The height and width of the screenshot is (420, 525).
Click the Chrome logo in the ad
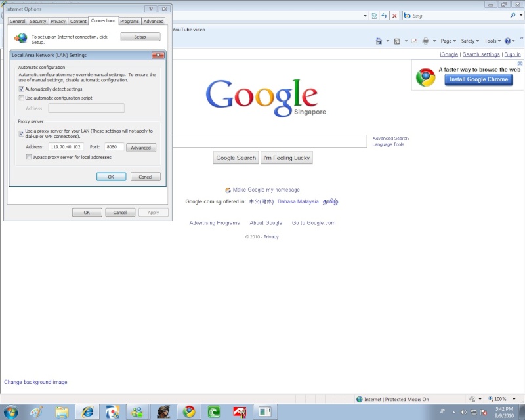click(x=425, y=77)
